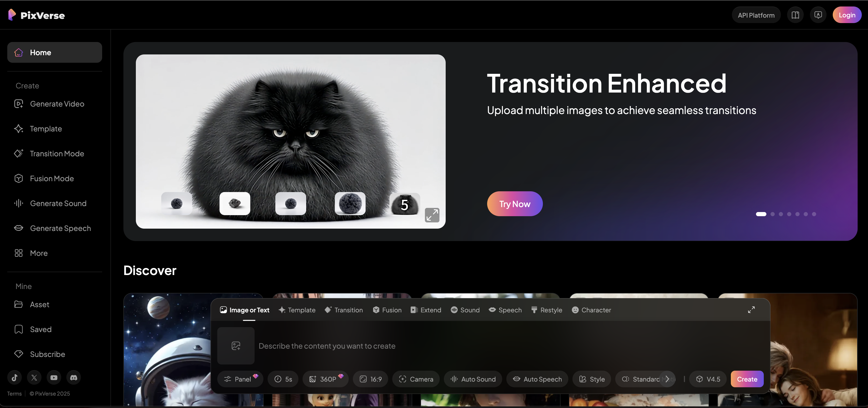Select the Image or Text tab

click(245, 310)
